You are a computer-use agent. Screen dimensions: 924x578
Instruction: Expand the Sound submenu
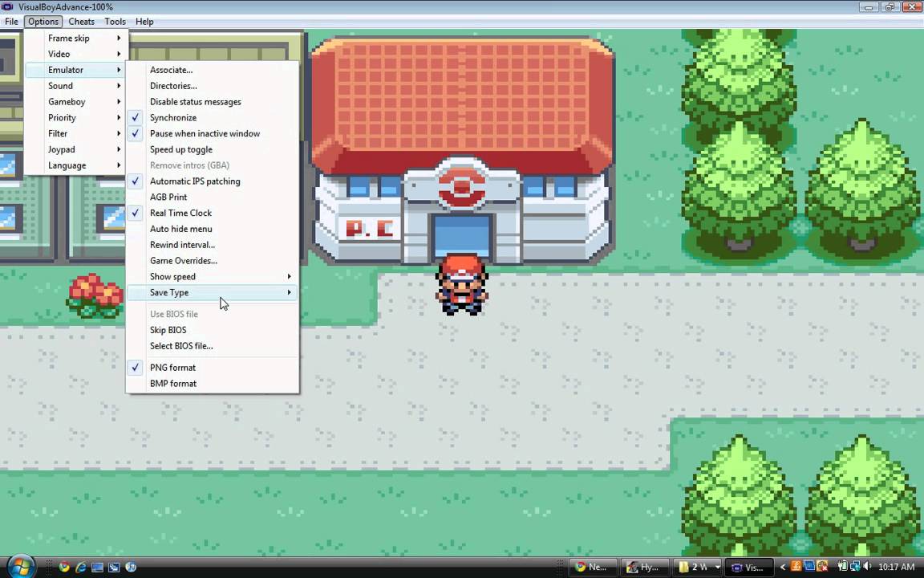click(x=75, y=86)
